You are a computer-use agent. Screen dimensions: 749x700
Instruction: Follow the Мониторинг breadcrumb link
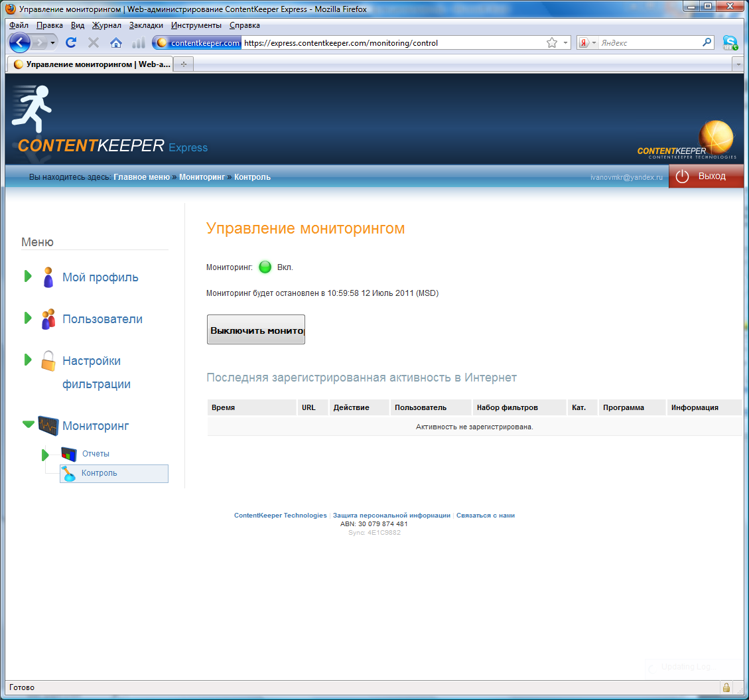pos(202,177)
